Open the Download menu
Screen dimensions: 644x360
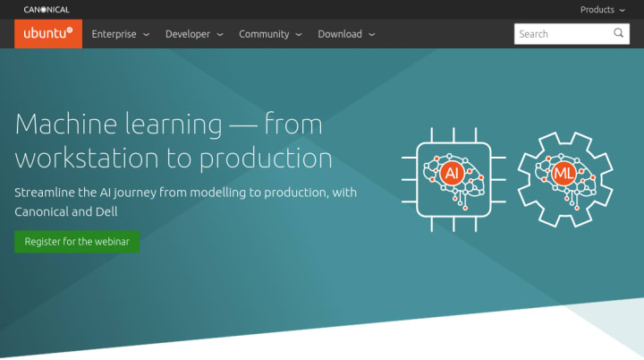click(x=346, y=34)
